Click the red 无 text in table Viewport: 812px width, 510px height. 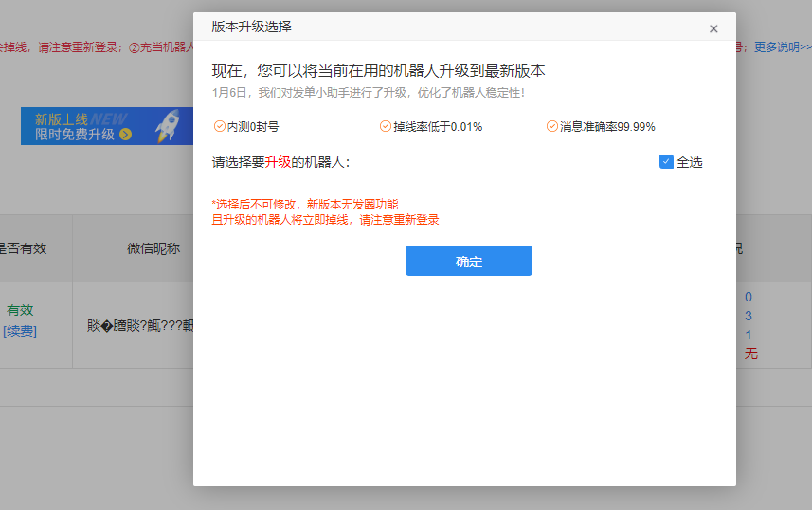click(750, 354)
